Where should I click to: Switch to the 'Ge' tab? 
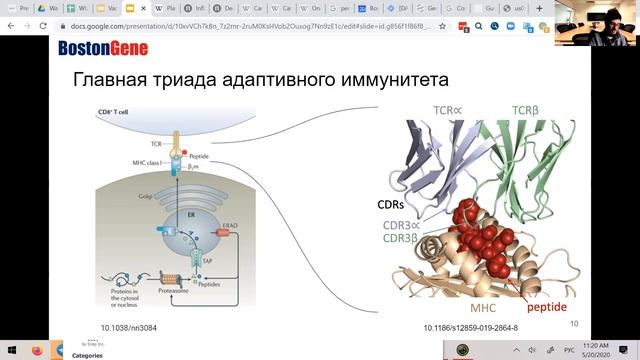(x=427, y=8)
